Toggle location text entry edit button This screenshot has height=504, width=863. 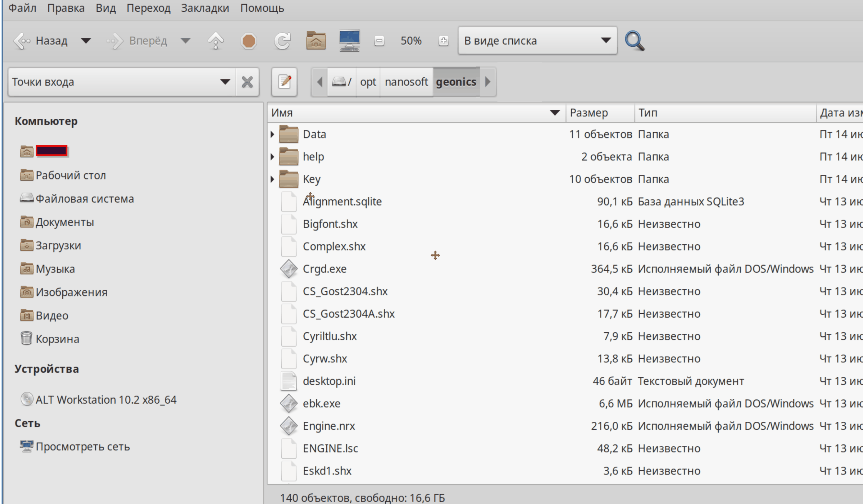point(284,82)
